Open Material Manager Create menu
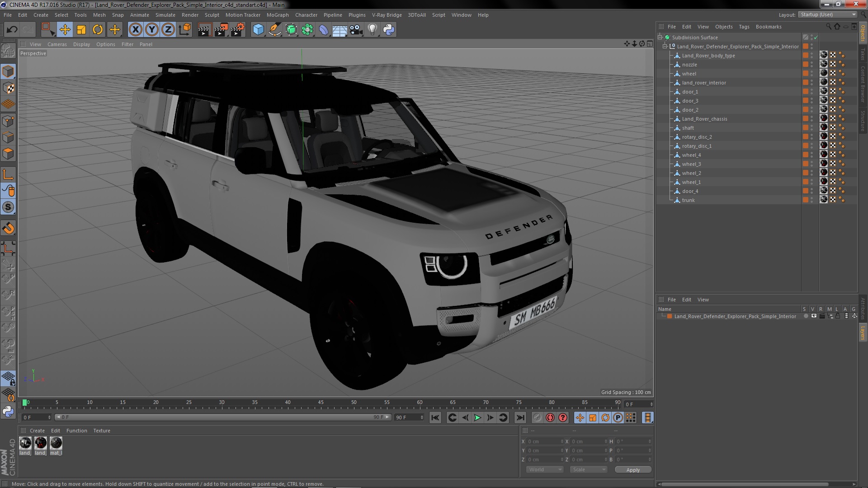868x488 pixels. pos(37,431)
